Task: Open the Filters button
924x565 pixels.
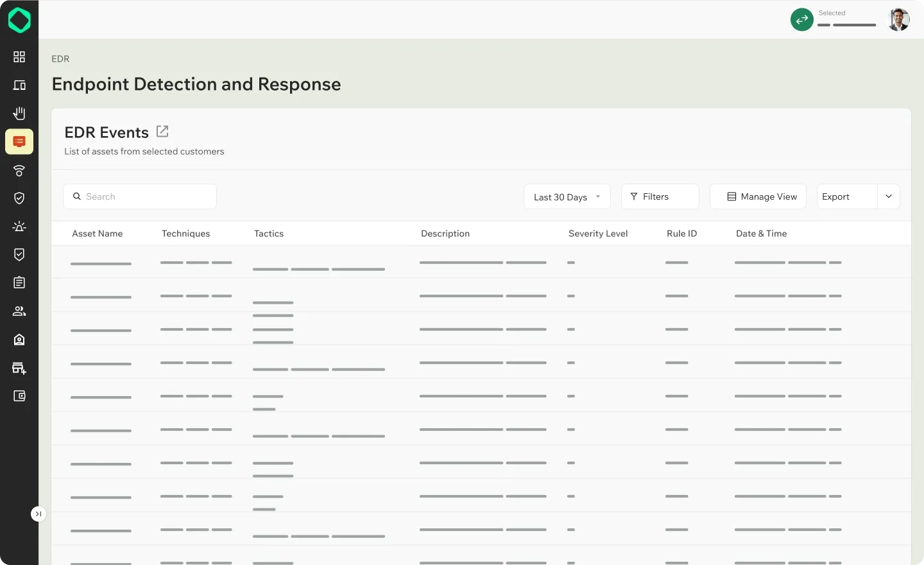Action: (x=660, y=196)
